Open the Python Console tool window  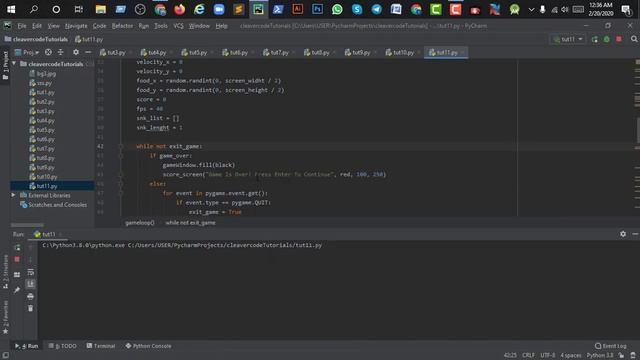[149, 346]
